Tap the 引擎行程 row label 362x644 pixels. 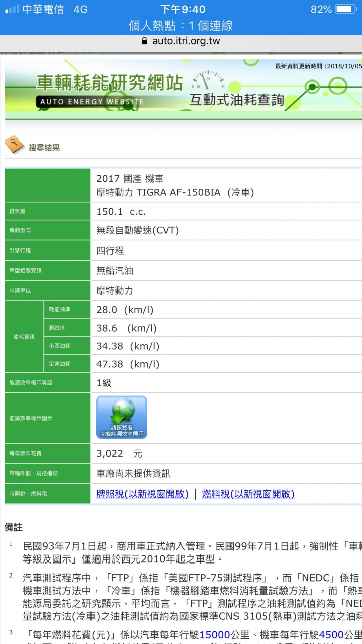(x=20, y=250)
